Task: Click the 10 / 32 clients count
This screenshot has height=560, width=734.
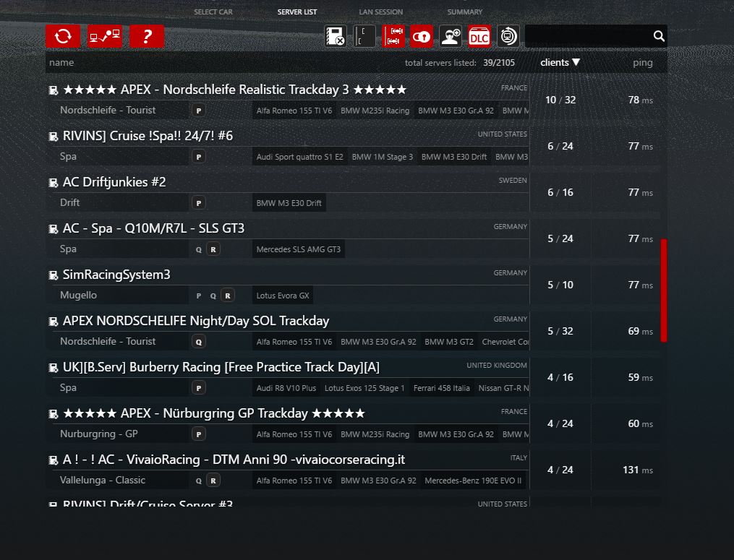Action: point(560,100)
